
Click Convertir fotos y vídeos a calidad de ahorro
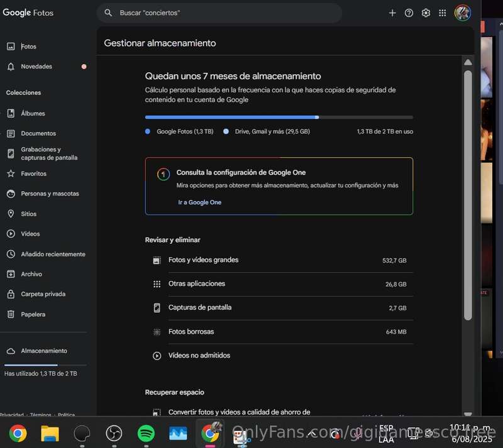click(x=239, y=412)
